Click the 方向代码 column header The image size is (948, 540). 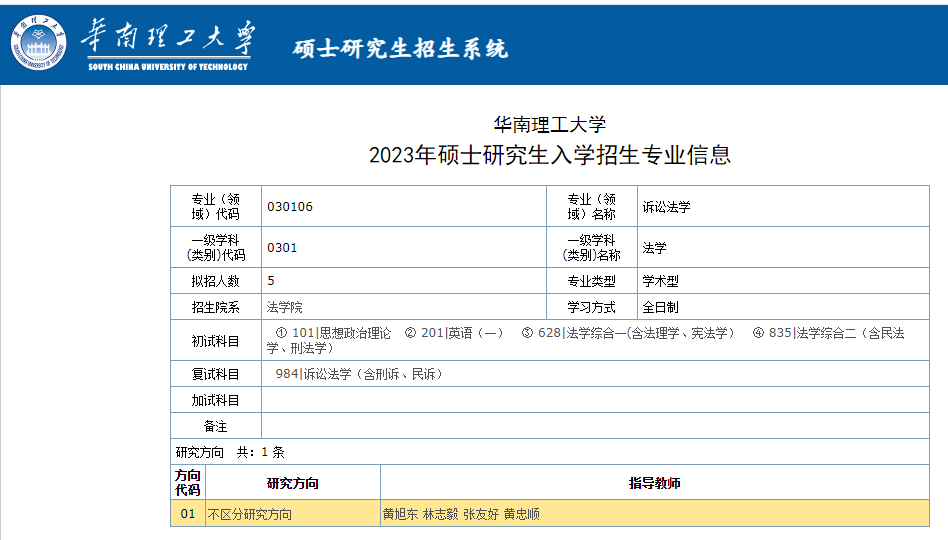(188, 483)
